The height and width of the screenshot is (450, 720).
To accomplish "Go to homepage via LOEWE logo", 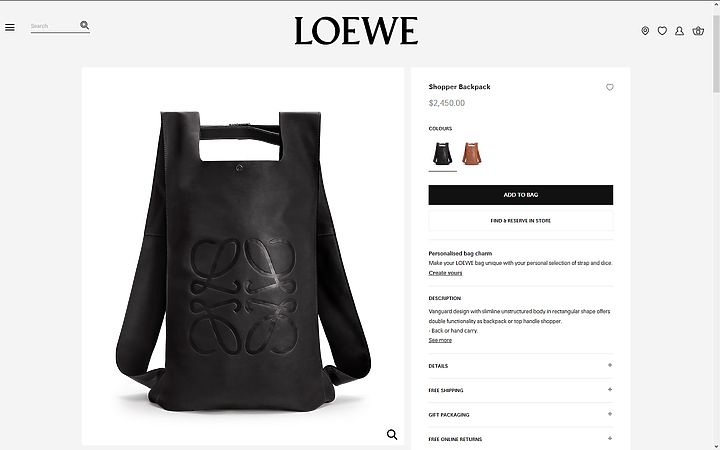I will [356, 31].
